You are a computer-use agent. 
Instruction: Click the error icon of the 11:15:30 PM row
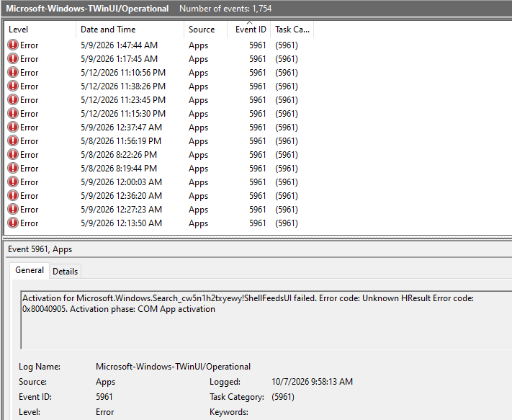point(13,113)
